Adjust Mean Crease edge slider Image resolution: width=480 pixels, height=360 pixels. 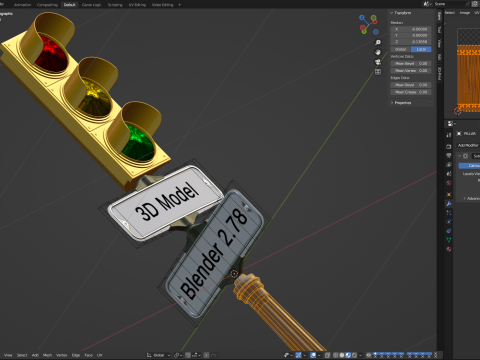[411, 92]
